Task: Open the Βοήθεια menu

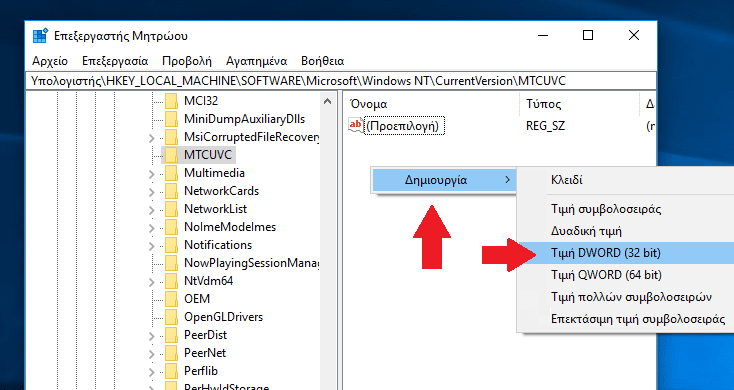Action: coord(323,61)
